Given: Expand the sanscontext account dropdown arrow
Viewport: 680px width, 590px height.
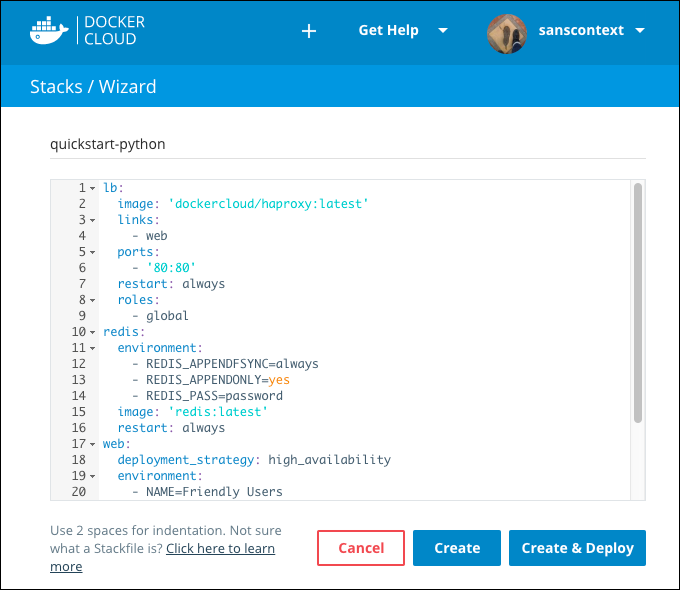Looking at the screenshot, I should (x=640, y=31).
